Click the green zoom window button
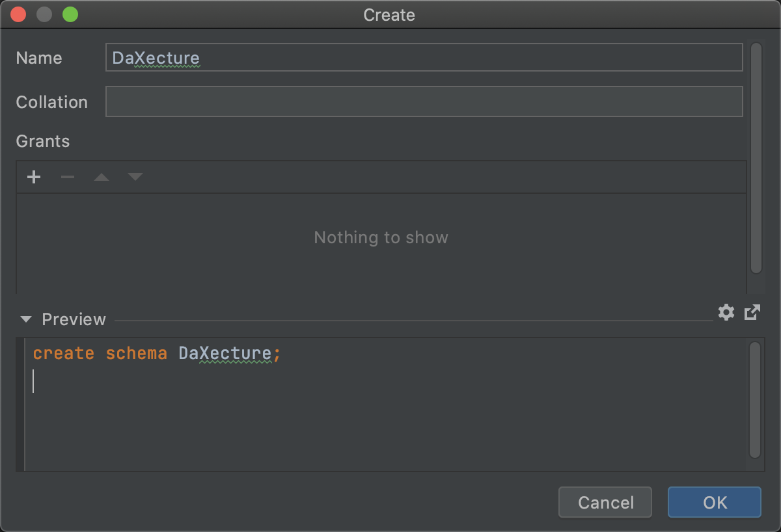781x532 pixels. [x=70, y=14]
